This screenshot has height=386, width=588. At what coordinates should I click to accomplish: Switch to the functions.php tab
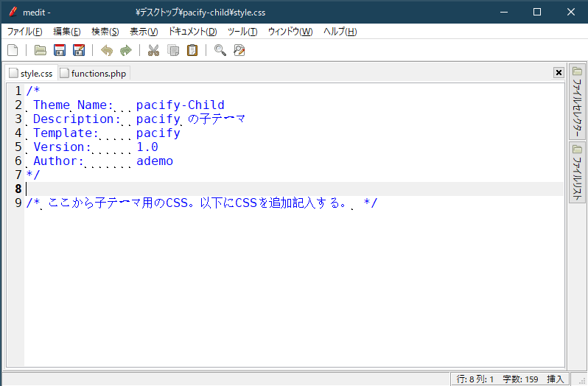pos(94,73)
